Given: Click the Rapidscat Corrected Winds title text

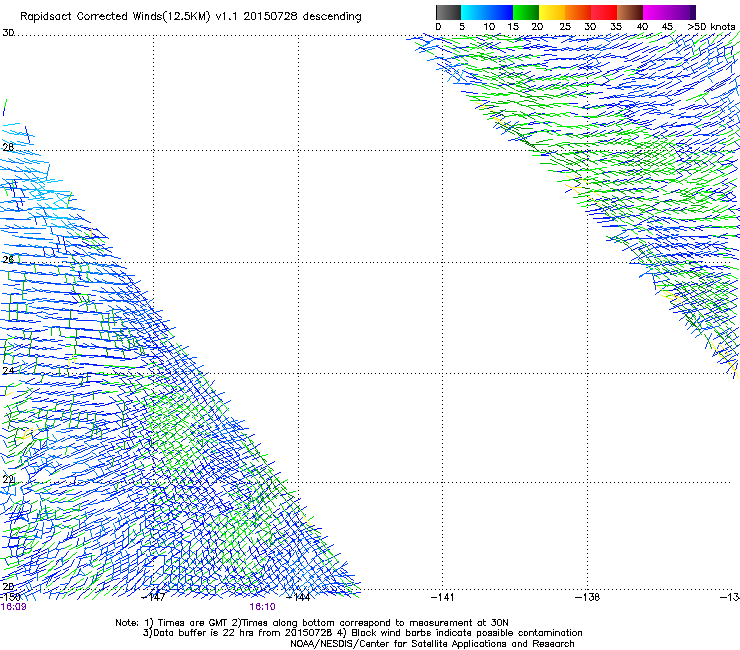Looking at the screenshot, I should click(191, 17).
